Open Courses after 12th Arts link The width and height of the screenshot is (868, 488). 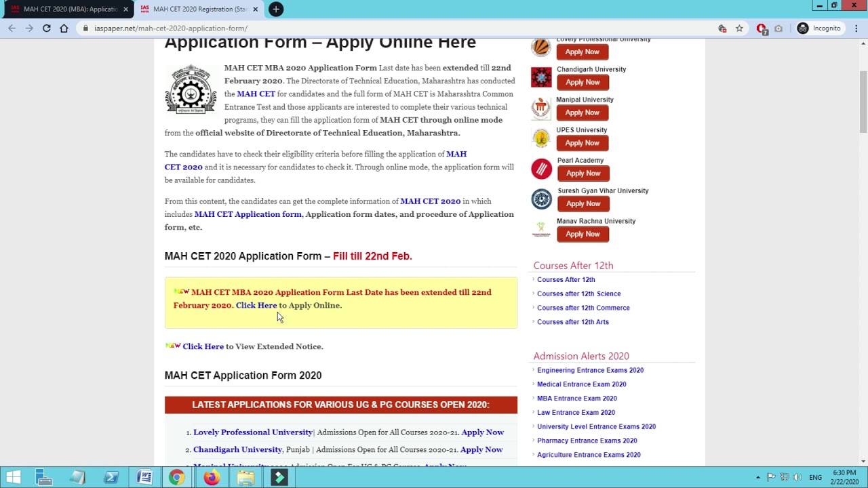click(573, 322)
